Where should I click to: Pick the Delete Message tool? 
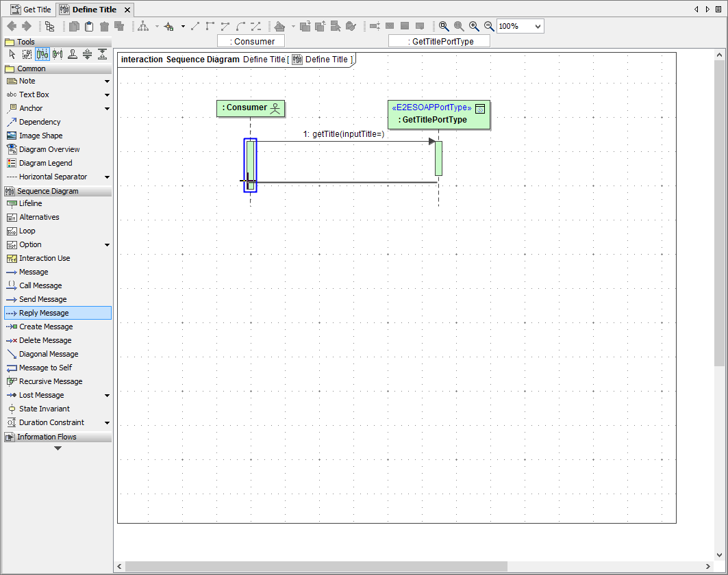click(x=45, y=340)
